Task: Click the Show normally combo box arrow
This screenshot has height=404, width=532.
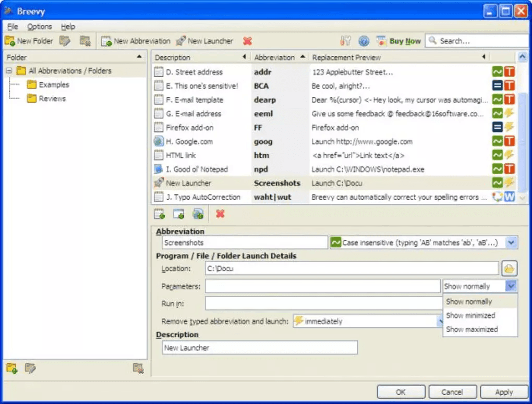Action: pyautogui.click(x=511, y=286)
